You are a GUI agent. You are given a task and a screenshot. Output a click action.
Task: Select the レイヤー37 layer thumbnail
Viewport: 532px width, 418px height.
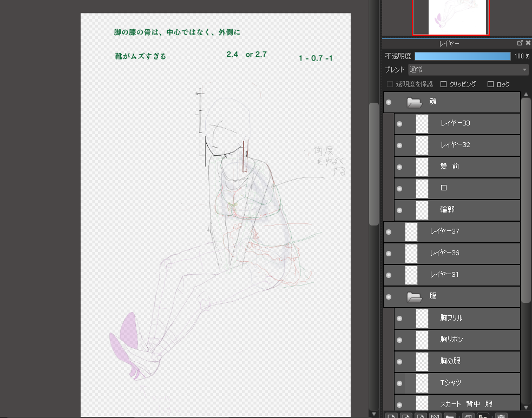[x=411, y=232]
